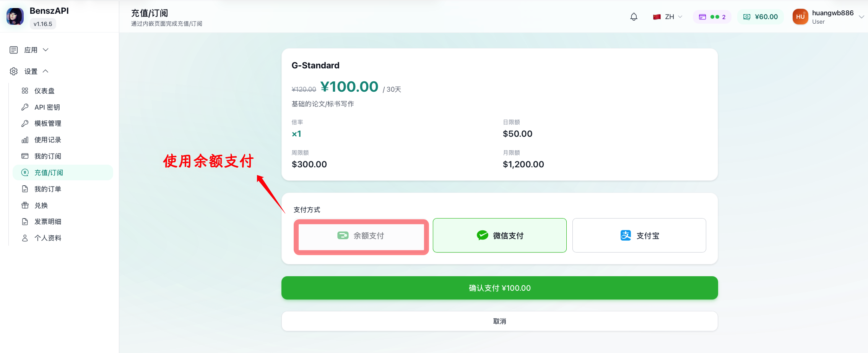Click the 取消 button
Screen dimensions: 868x353
click(500, 321)
